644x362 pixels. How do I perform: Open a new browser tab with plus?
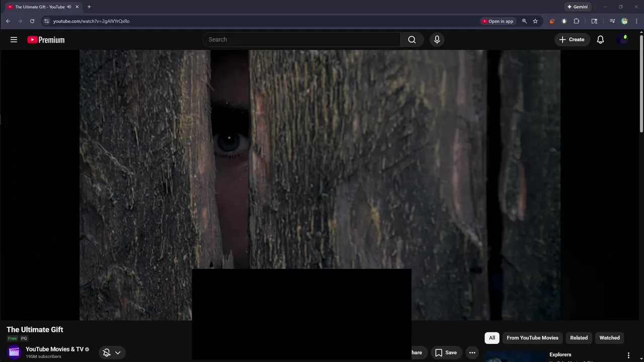coord(89,7)
